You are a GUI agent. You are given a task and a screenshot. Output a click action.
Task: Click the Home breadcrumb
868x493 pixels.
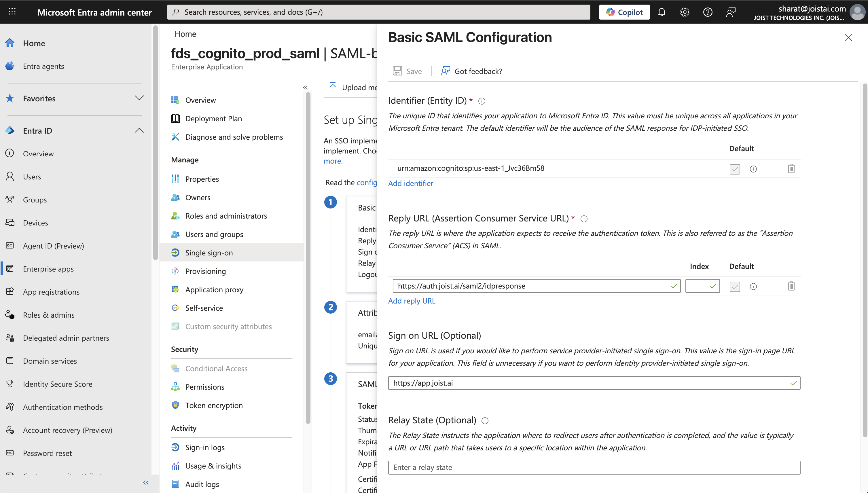pyautogui.click(x=185, y=34)
